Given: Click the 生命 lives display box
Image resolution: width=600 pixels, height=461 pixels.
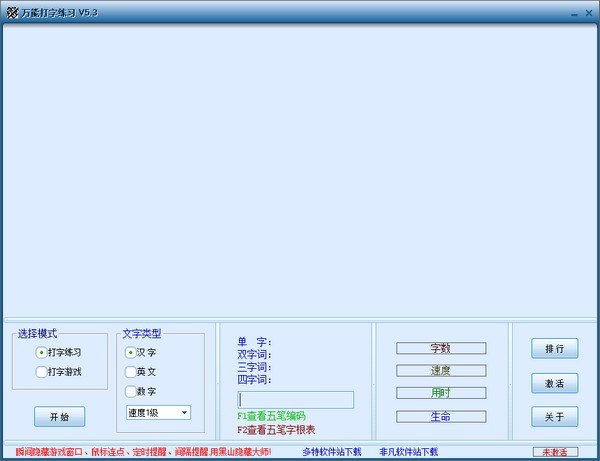Looking at the screenshot, I should tap(440, 416).
